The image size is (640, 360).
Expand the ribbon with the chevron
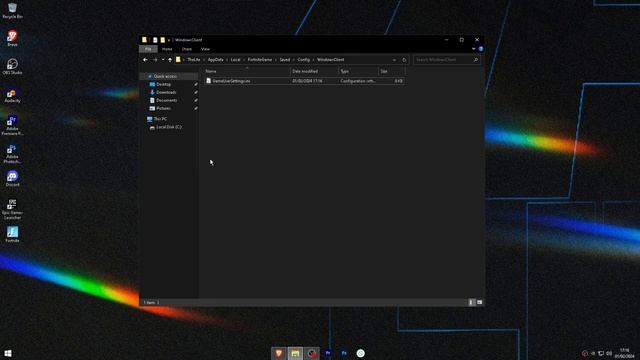coord(473,49)
